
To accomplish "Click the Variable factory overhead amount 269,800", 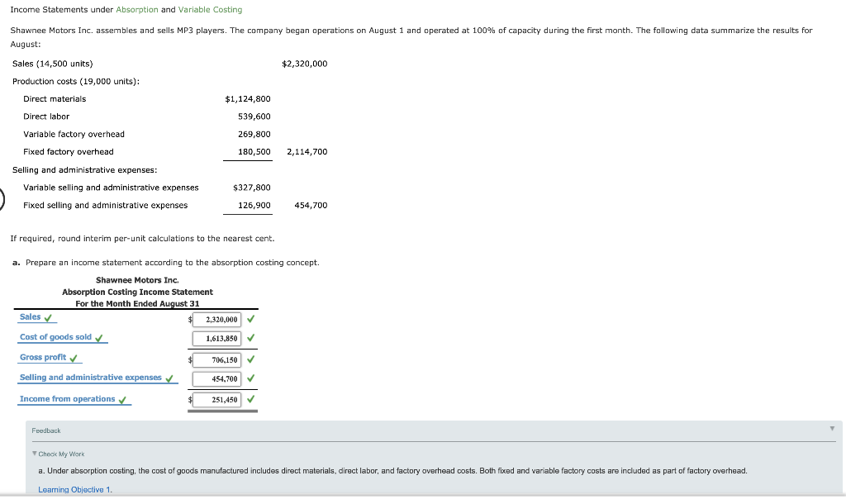I will point(254,135).
